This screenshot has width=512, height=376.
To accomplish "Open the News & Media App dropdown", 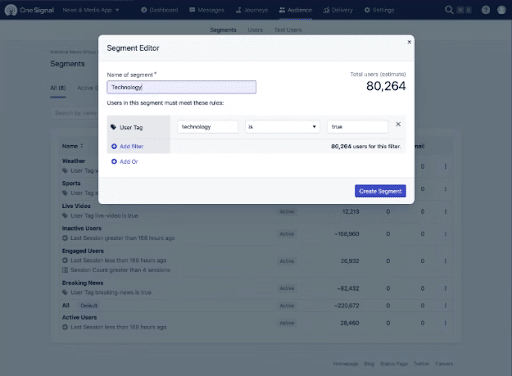I will click(91, 10).
